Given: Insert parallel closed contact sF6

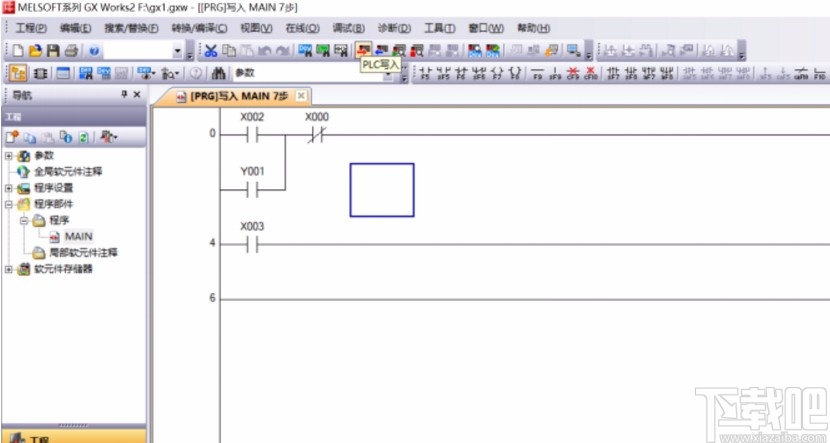Looking at the screenshot, I should [x=479, y=74].
